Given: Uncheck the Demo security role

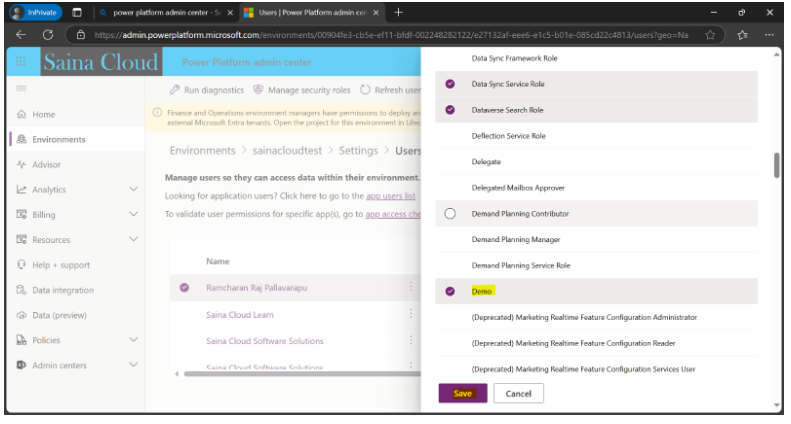Looking at the screenshot, I should click(x=450, y=291).
